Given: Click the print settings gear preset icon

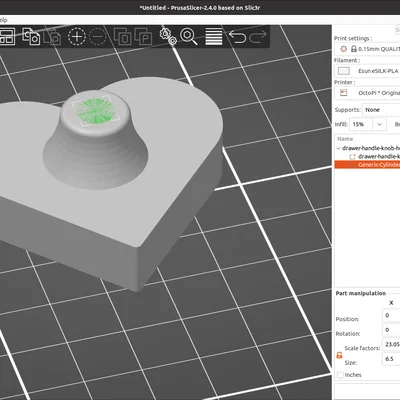Looking at the screenshot, I should (343, 49).
